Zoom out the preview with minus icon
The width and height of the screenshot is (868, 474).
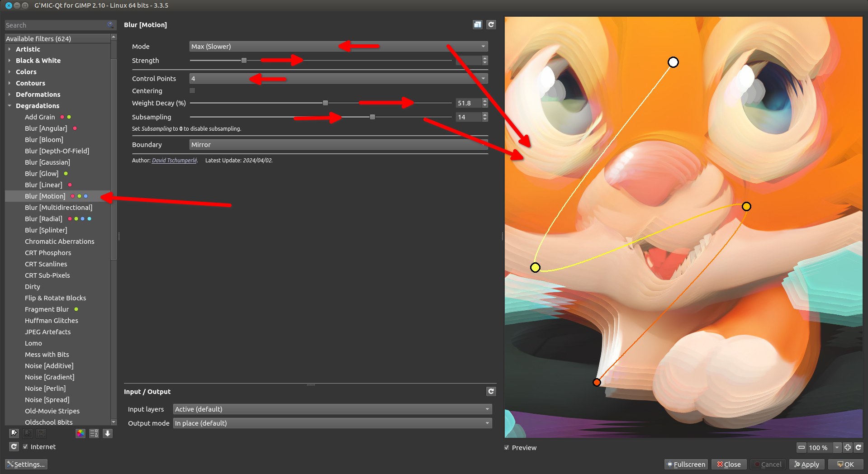click(801, 447)
